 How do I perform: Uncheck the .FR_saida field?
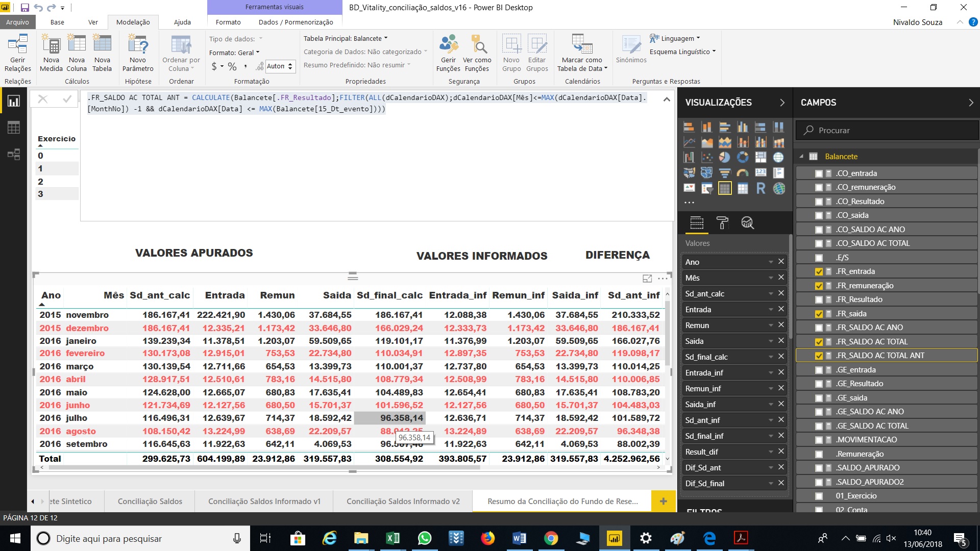(x=819, y=314)
